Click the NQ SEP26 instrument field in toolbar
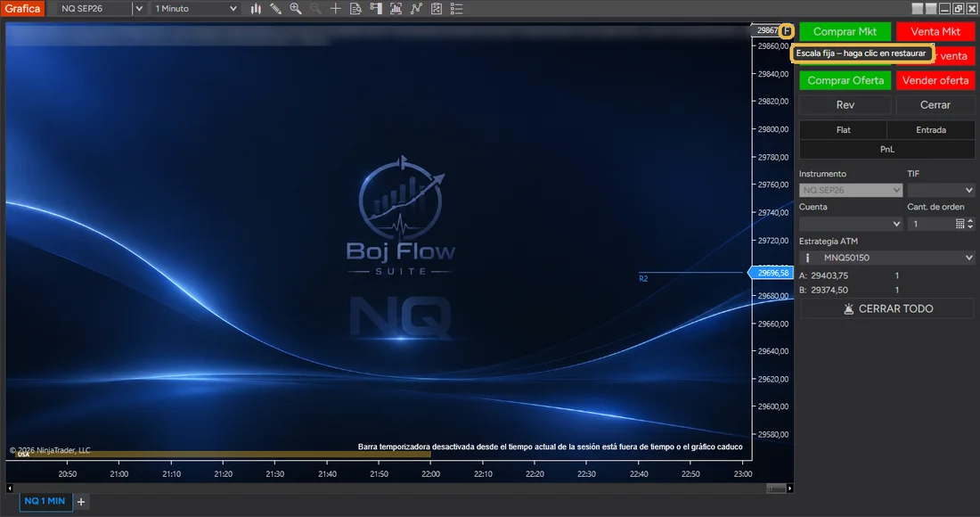 [94, 9]
